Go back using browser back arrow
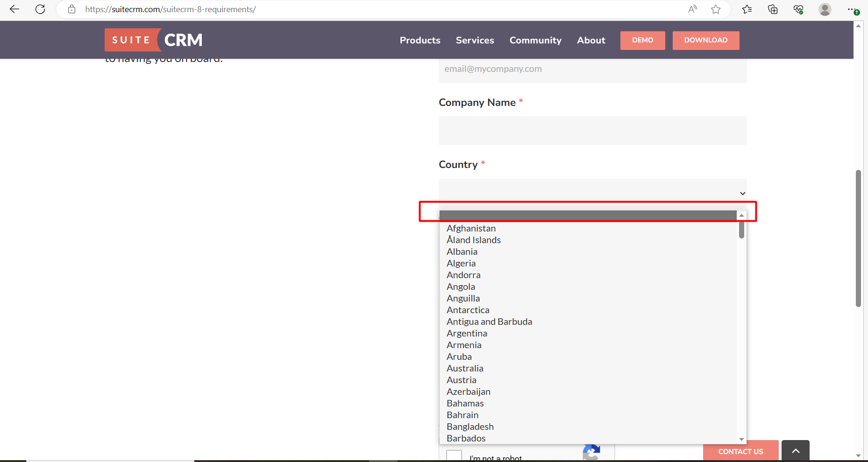This screenshot has width=868, height=462. click(14, 9)
